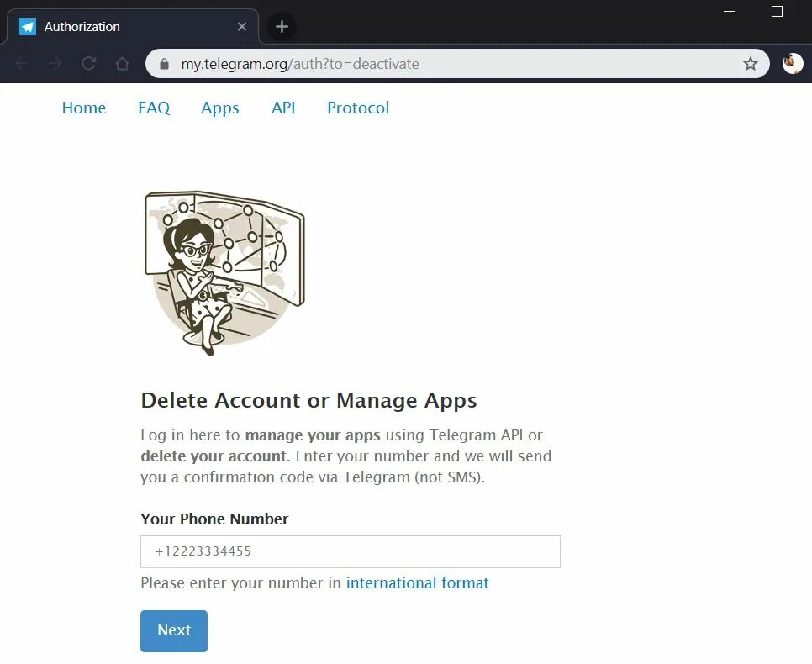Maximize the browser window
The height and width of the screenshot is (664, 812).
coord(777,12)
